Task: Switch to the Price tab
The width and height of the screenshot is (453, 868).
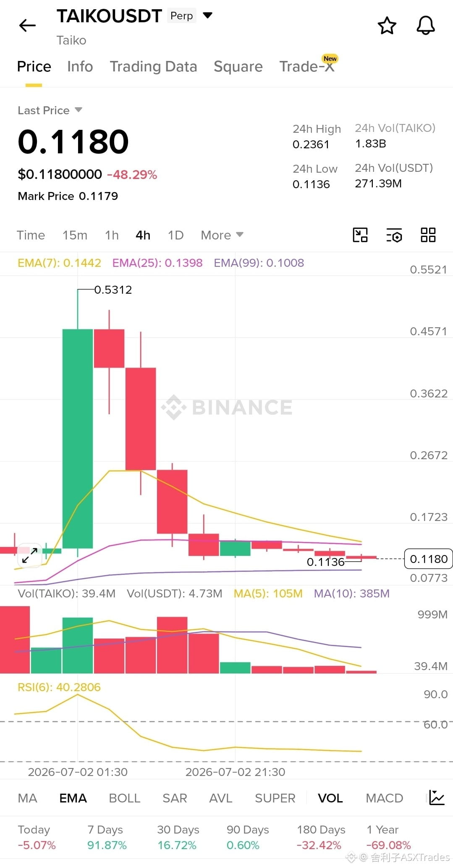Action: tap(34, 66)
